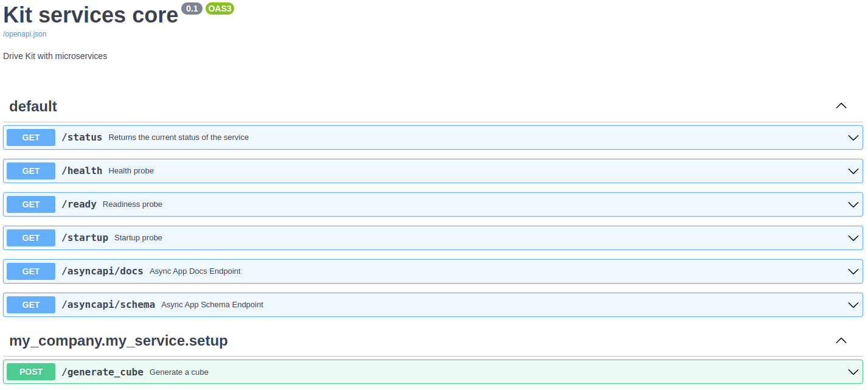Viewport: 868px width, 390px height.
Task: Select the /ready endpoint path
Action: click(79, 204)
